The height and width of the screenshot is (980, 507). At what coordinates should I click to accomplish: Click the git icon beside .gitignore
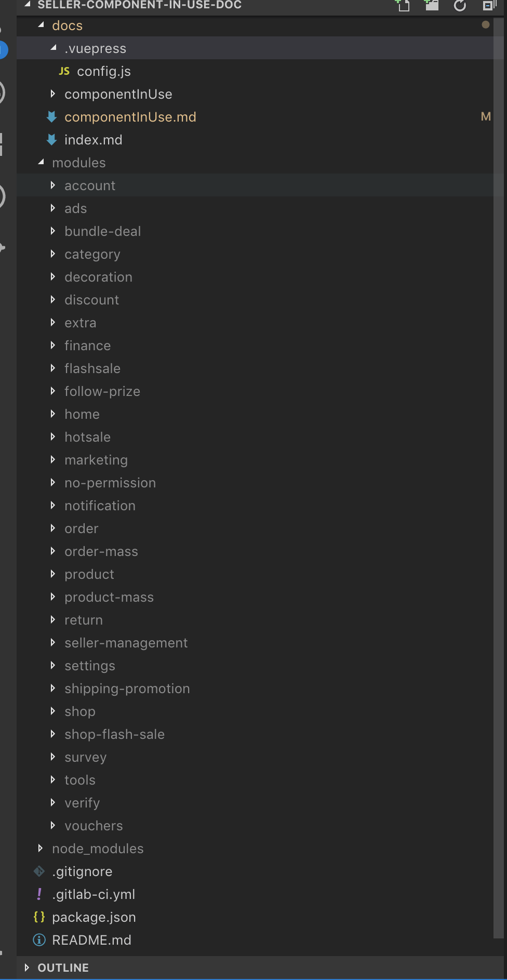tap(39, 871)
